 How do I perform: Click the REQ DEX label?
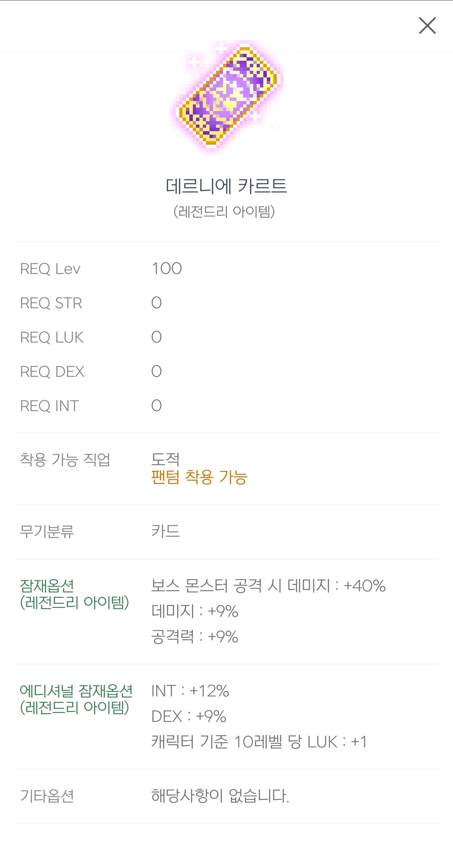(52, 372)
